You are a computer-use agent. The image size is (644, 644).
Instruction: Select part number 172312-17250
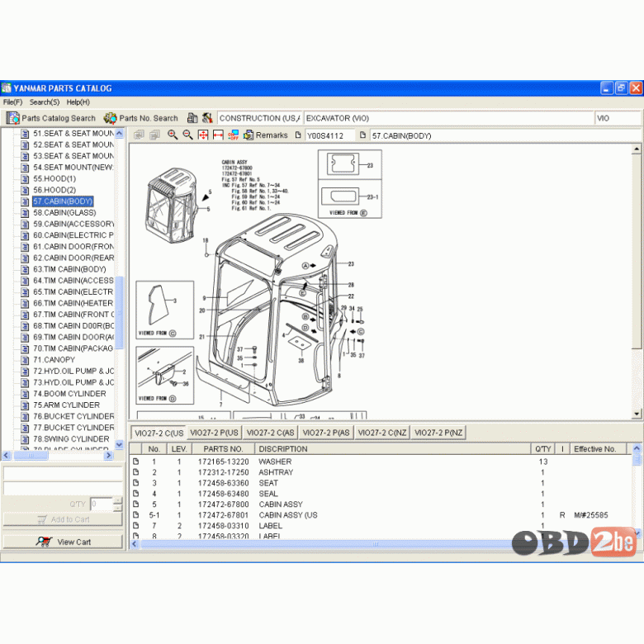point(223,472)
